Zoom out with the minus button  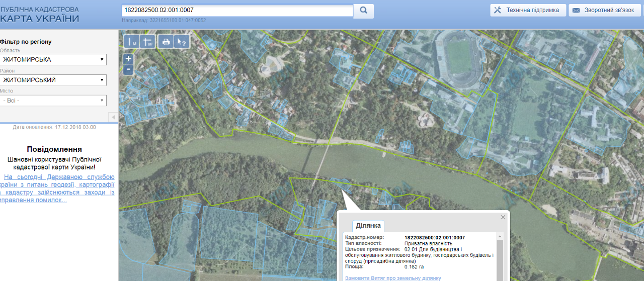[x=128, y=69]
